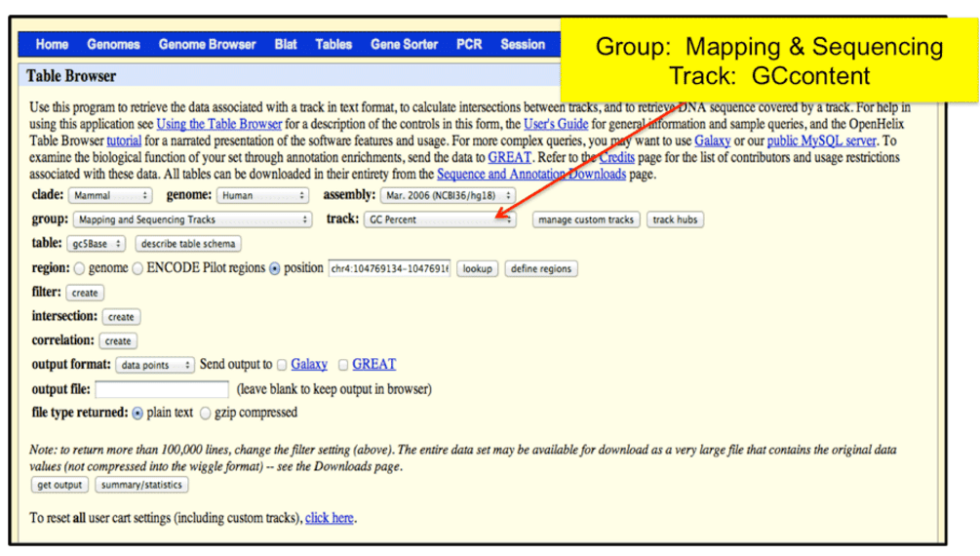Click the lookup button
The width and height of the screenshot is (980, 556).
click(478, 268)
